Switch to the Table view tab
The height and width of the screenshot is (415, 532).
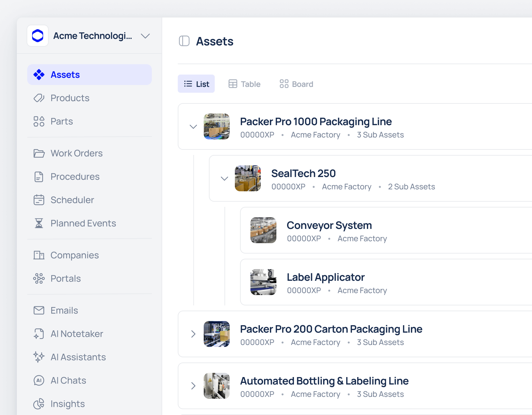point(245,84)
